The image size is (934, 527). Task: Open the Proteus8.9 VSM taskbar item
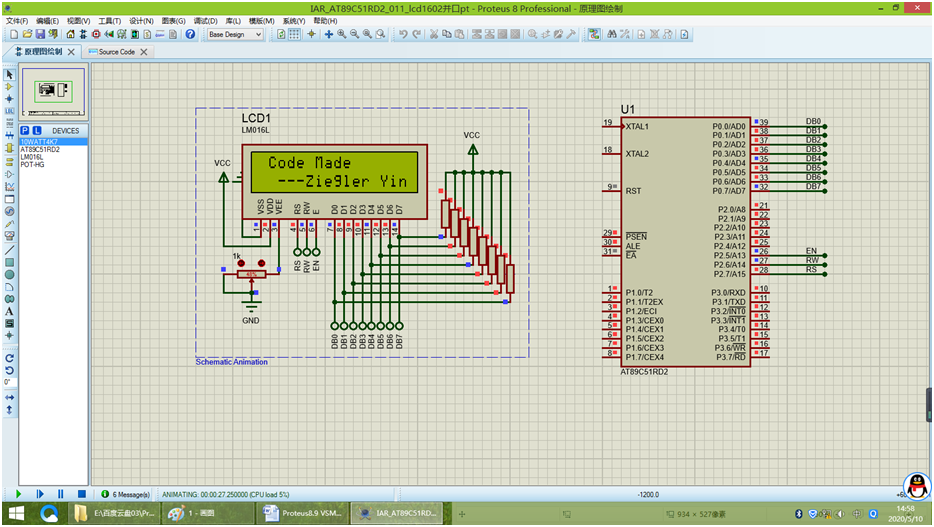(x=304, y=513)
